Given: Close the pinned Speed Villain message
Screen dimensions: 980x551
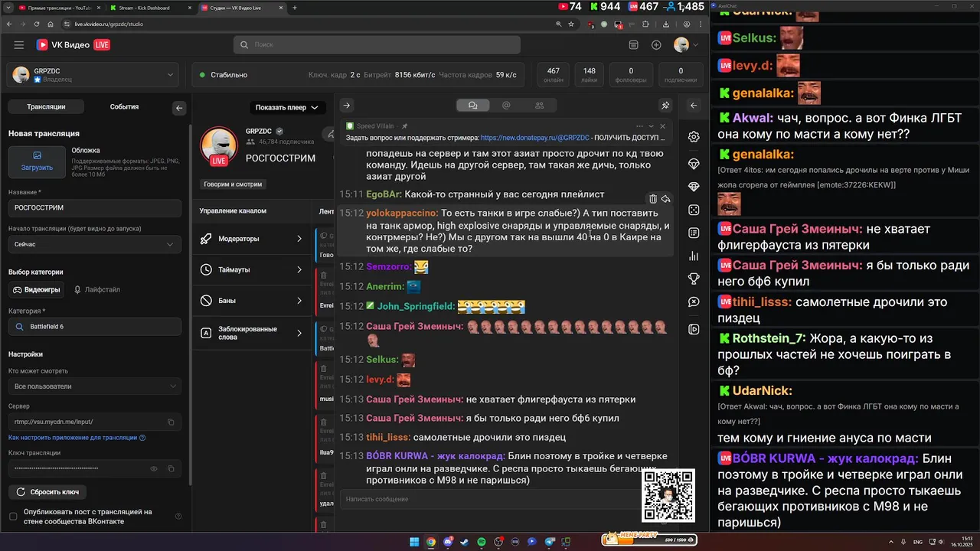Looking at the screenshot, I should 663,126.
